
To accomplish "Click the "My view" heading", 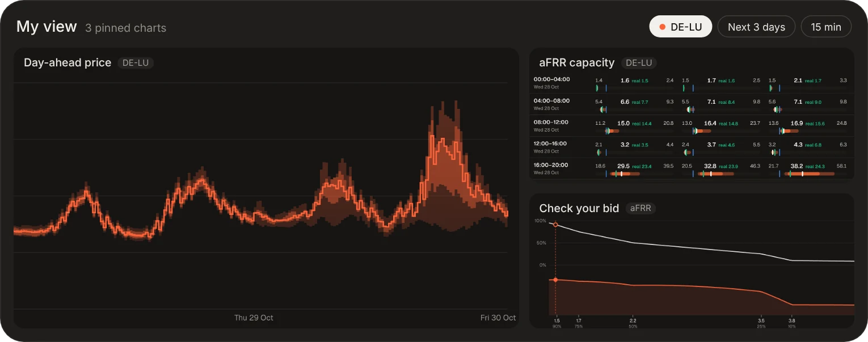I will (47, 27).
